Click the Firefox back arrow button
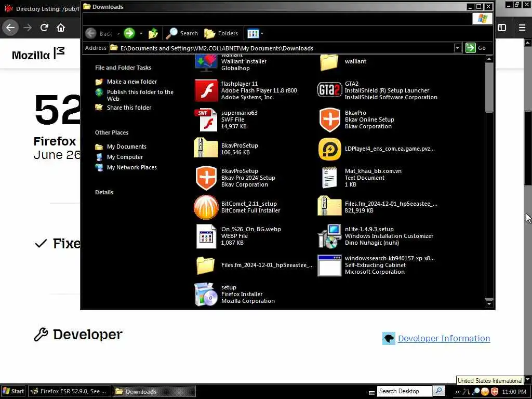This screenshot has width=532, height=399. pyautogui.click(x=10, y=28)
